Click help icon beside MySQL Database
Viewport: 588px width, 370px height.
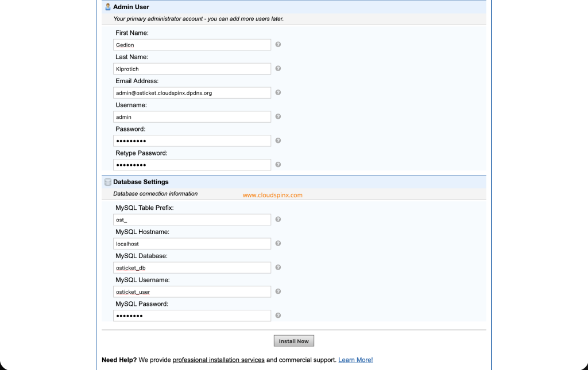coord(278,267)
